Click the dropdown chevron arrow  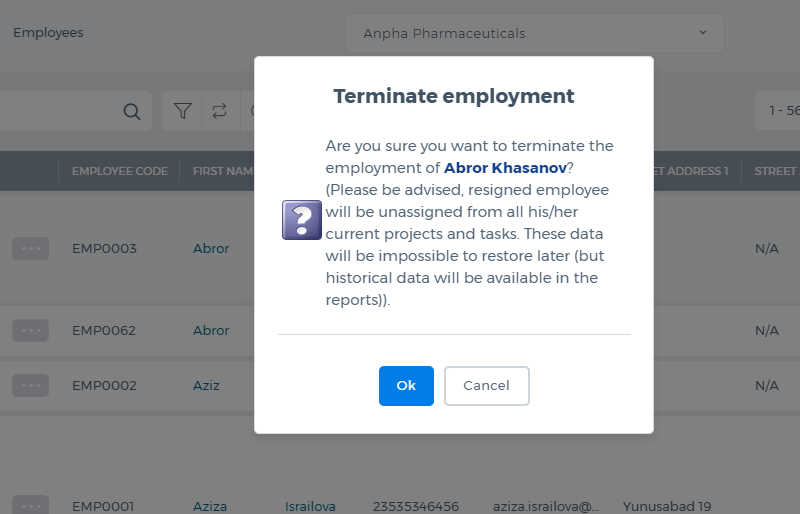(x=703, y=32)
